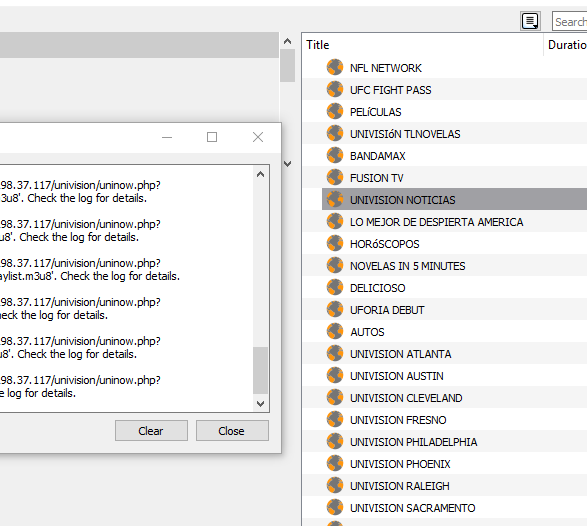The width and height of the screenshot is (587, 526).
Task: Select the highlighted UNIVISION NOTICIAS entry
Action: point(402,200)
